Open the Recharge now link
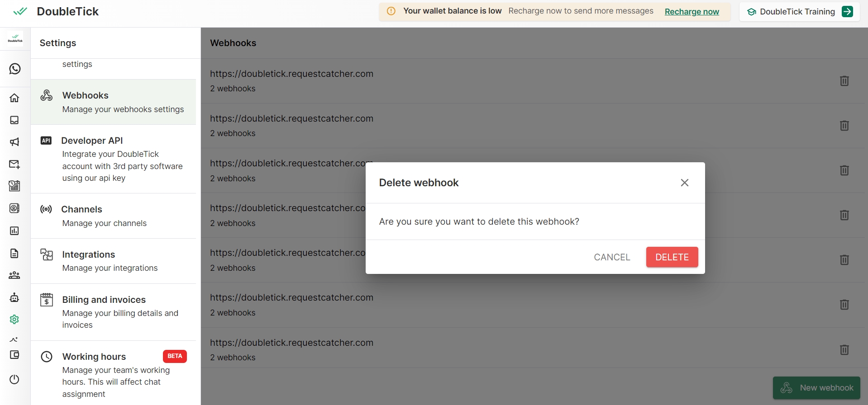The height and width of the screenshot is (405, 868). 692,12
